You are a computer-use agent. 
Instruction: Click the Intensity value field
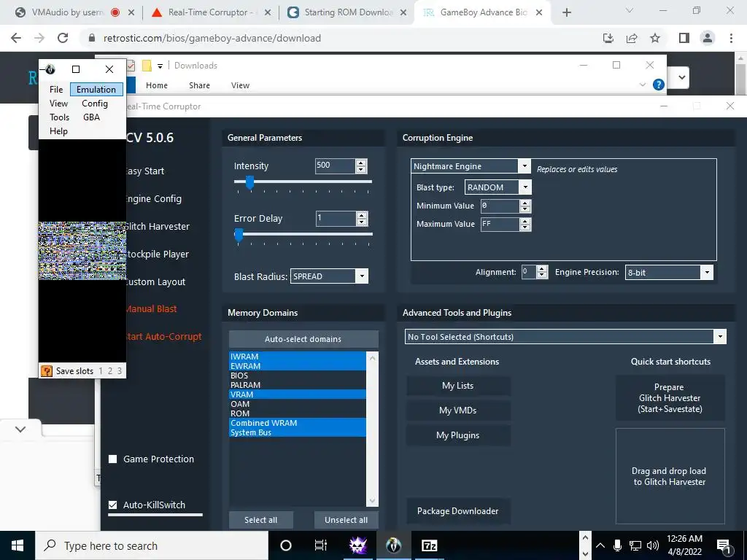336,166
